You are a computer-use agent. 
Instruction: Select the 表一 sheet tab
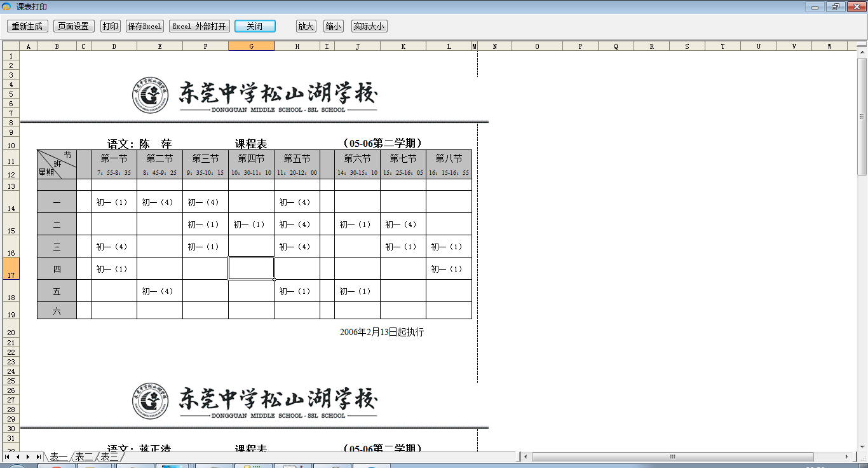click(x=58, y=457)
